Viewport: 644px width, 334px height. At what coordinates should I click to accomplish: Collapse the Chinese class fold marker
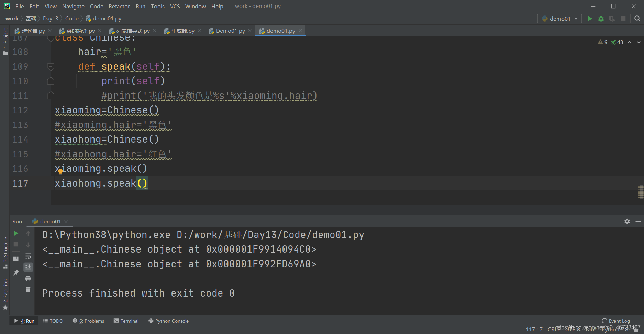(51, 38)
